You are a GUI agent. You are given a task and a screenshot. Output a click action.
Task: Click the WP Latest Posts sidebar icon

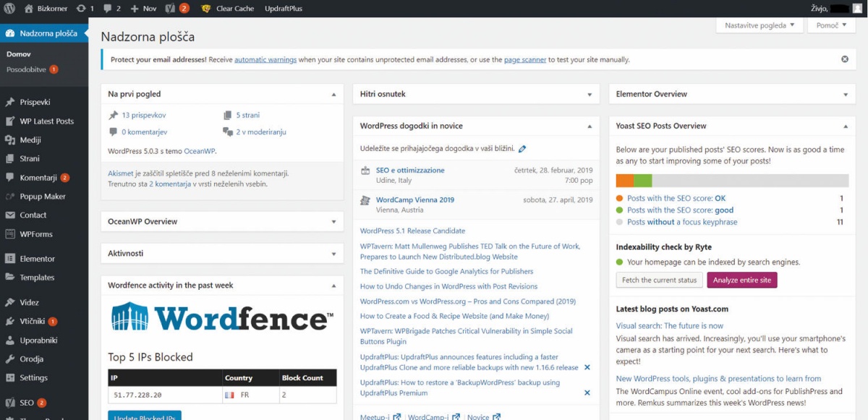(x=9, y=121)
